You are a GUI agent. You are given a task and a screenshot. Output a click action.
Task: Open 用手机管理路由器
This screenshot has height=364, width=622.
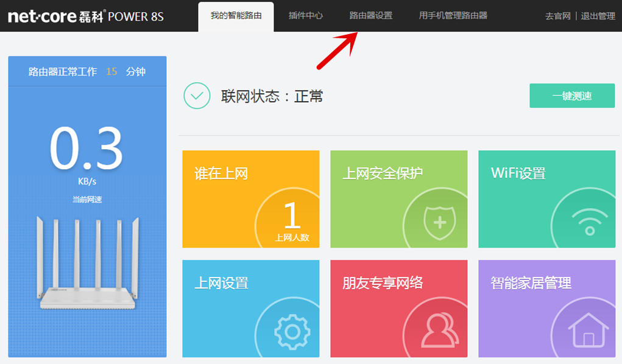point(451,15)
